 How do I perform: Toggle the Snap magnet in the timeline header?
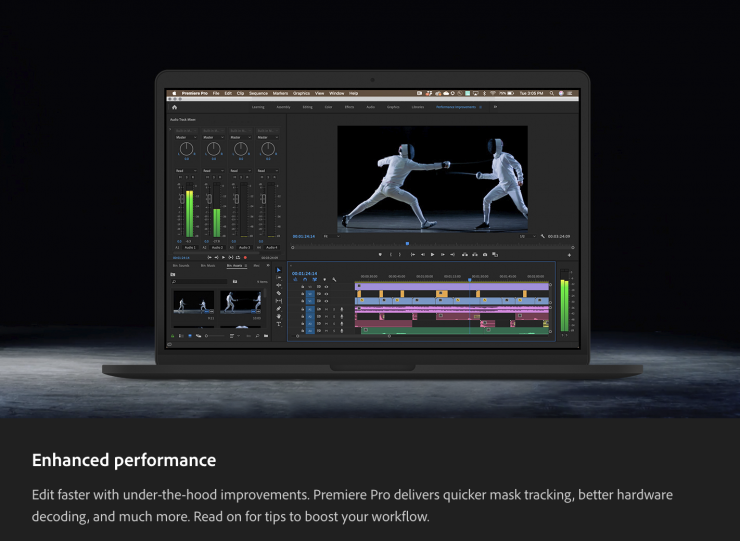click(304, 279)
